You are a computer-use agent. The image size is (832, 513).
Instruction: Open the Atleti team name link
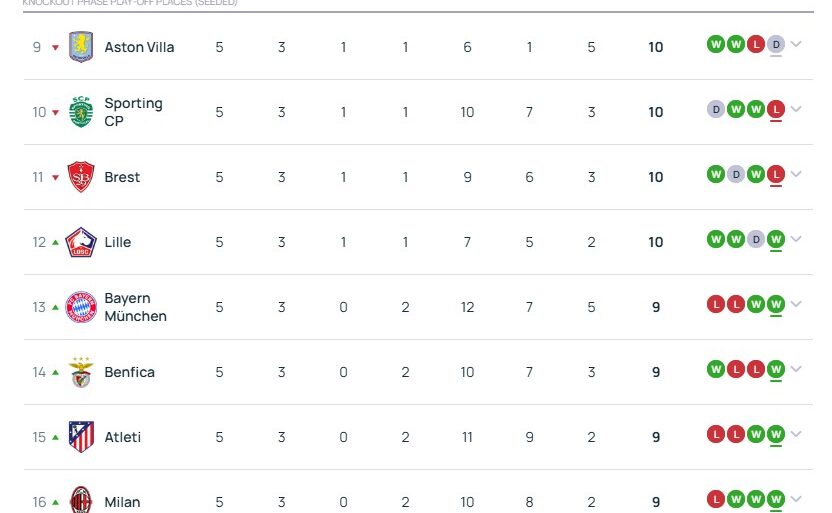coord(122,437)
